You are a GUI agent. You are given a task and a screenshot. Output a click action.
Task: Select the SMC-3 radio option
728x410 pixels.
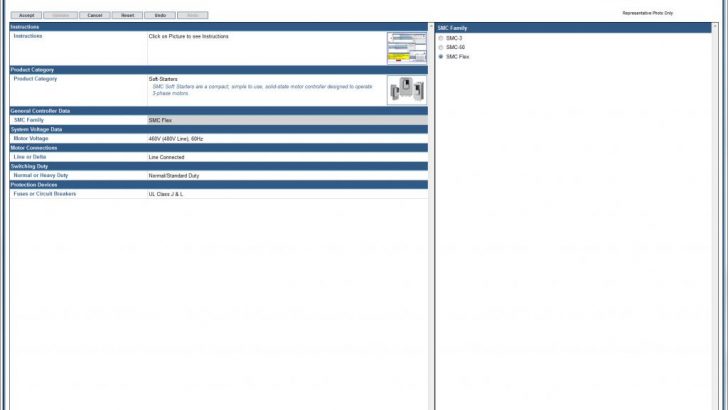[441, 38]
